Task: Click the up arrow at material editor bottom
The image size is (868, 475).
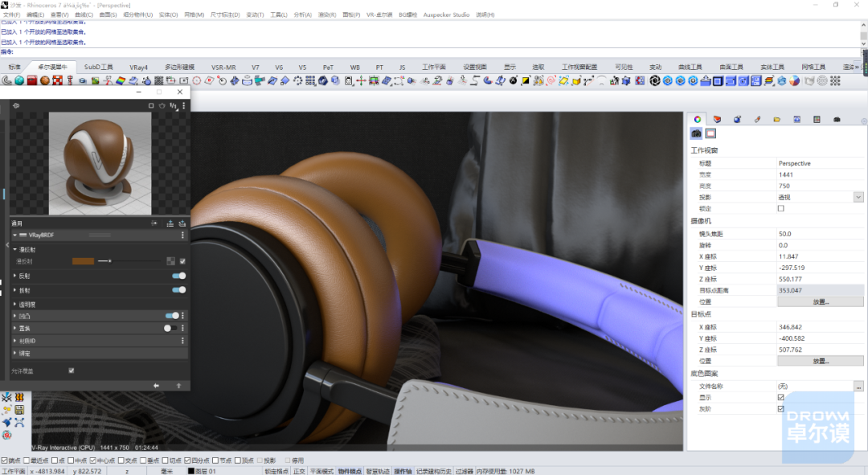Action: pos(178,385)
